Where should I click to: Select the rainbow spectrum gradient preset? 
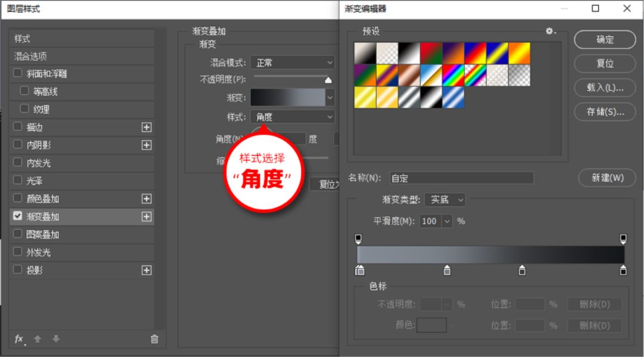[453, 75]
